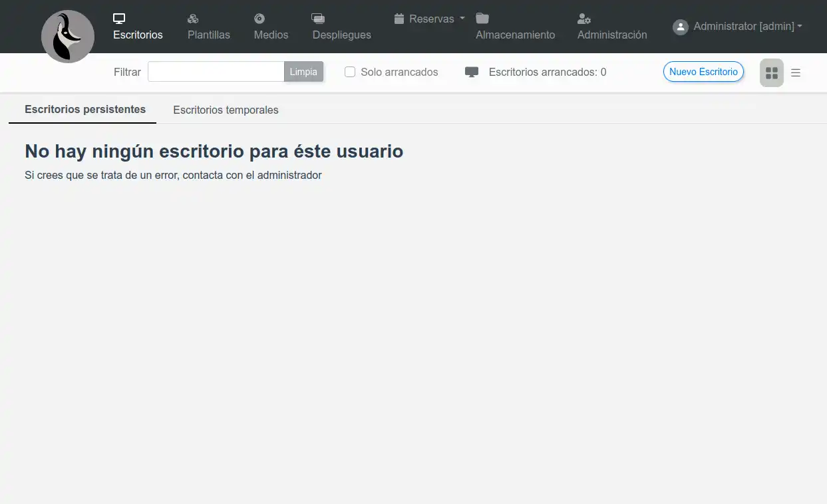
Task: Select the Escritorios persistentes tab
Action: click(85, 110)
